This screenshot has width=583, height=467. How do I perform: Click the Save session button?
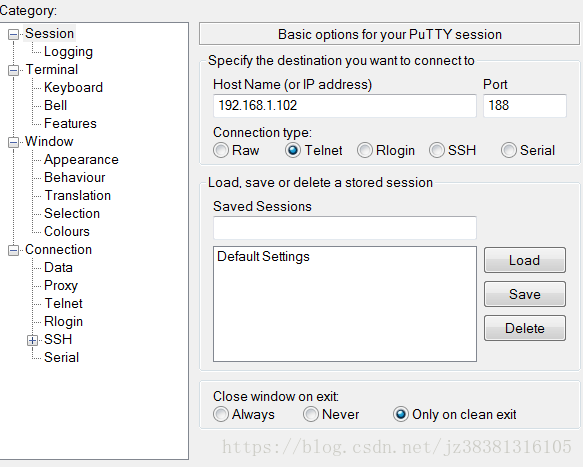point(525,294)
